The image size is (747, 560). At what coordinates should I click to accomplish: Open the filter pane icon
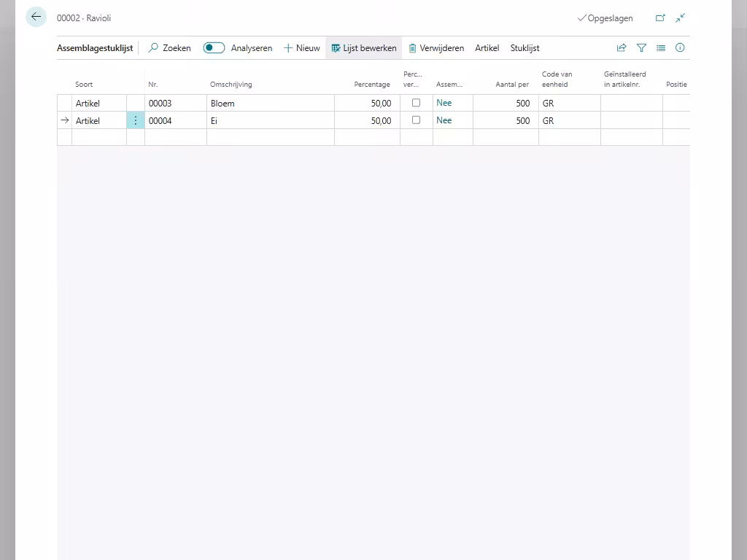pos(641,48)
